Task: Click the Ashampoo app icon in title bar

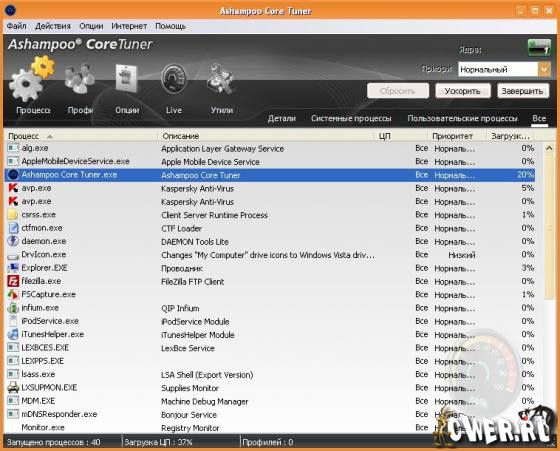Action: tap(10, 10)
